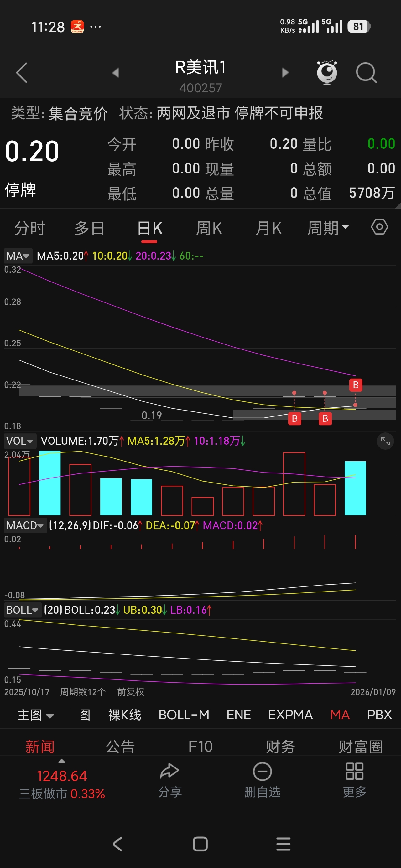Tap the tallest cyan volume bar
401x868 pixels.
pyautogui.click(x=50, y=483)
